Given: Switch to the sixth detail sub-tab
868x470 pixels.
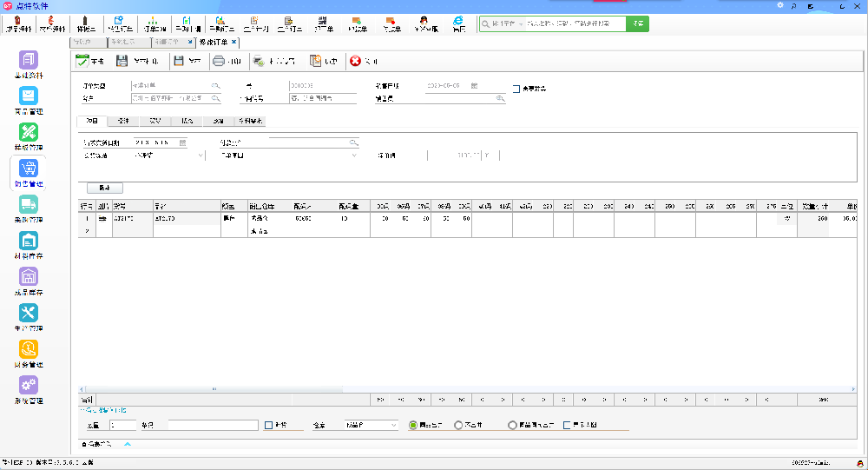Looking at the screenshot, I should pyautogui.click(x=250, y=121).
